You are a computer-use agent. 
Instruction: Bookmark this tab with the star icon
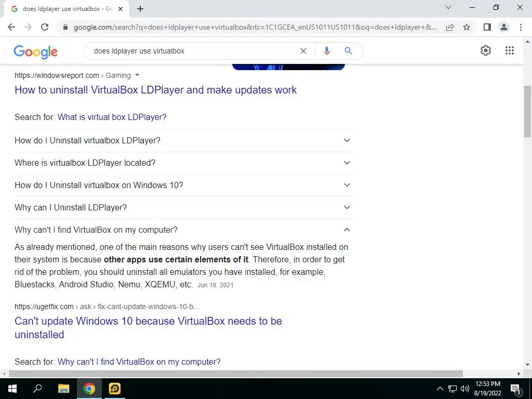pyautogui.click(x=467, y=27)
